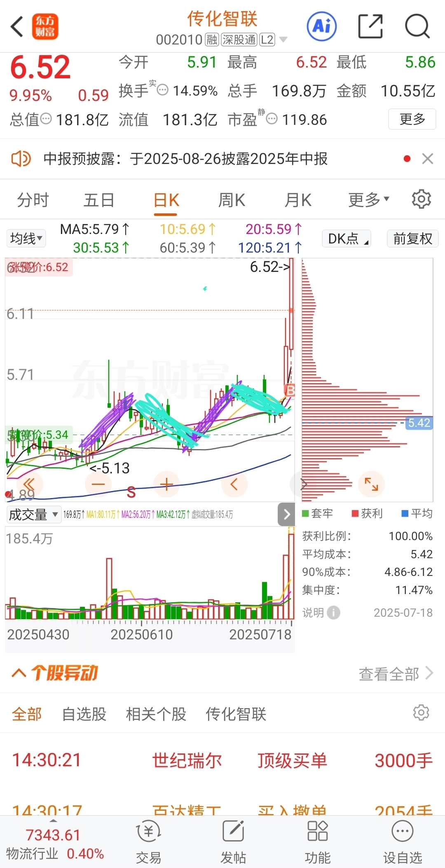Screen dimensions: 445x868
Task: Tap the info icon beside 市盈
Action: tap(272, 119)
